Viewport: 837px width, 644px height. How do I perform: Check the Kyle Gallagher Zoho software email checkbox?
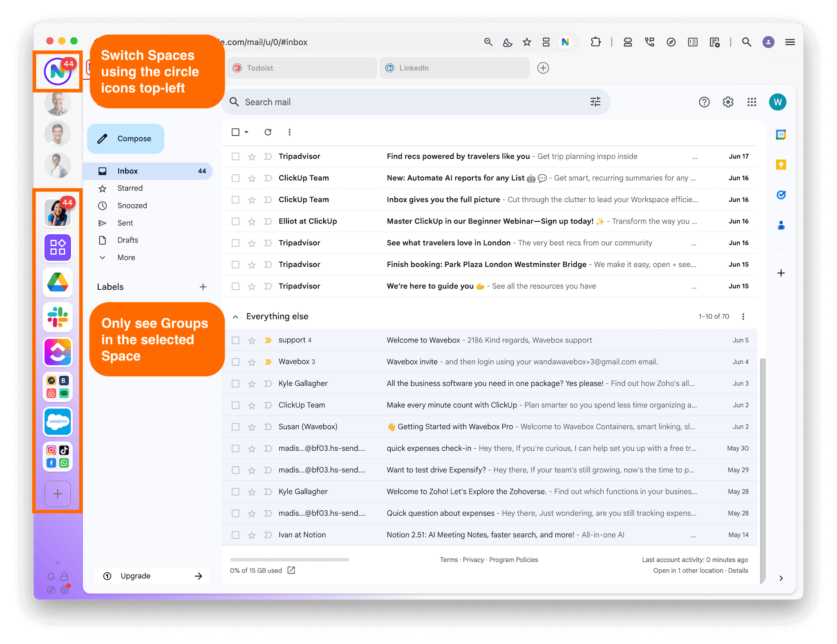[x=235, y=383]
